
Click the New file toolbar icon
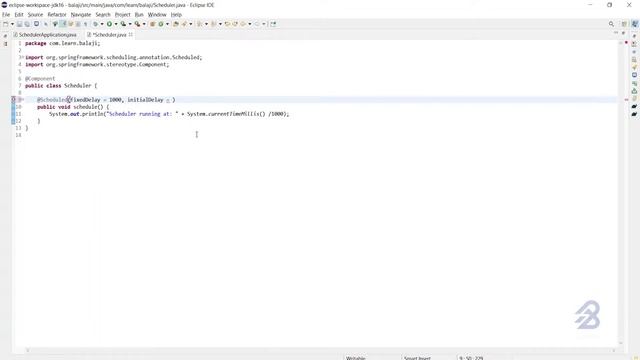[x=5, y=24]
